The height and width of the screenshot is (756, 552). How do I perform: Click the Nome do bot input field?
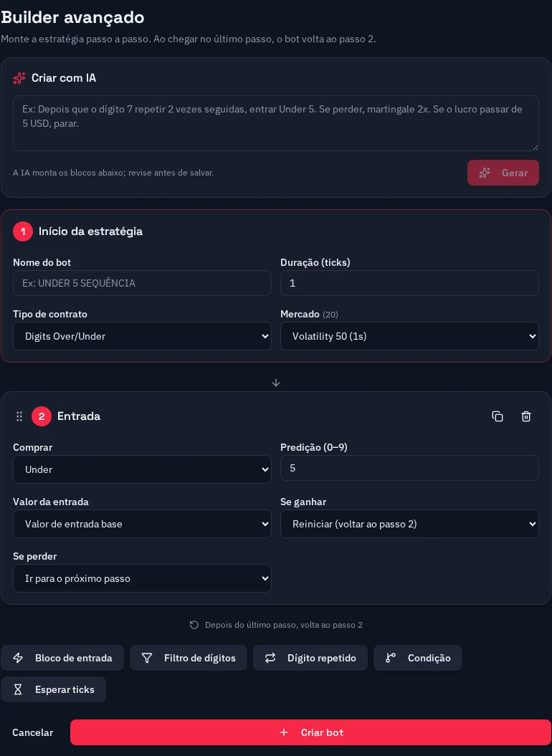point(142,283)
